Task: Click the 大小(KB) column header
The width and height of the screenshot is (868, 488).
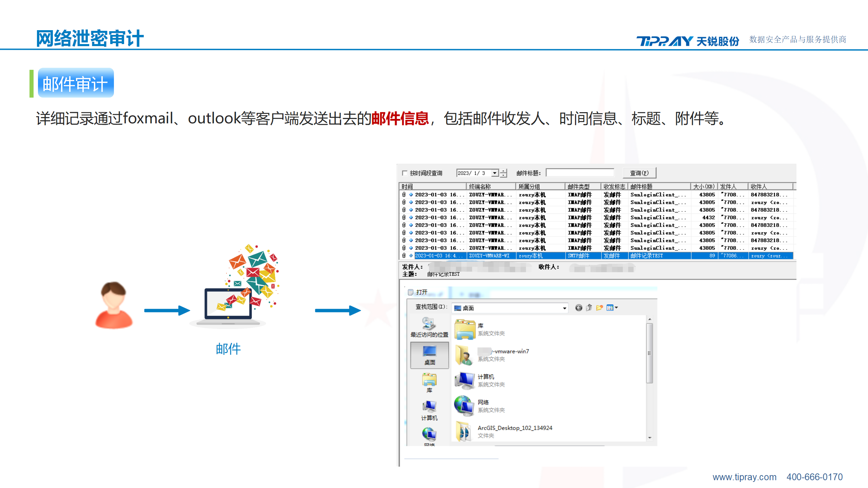Action: click(x=704, y=186)
